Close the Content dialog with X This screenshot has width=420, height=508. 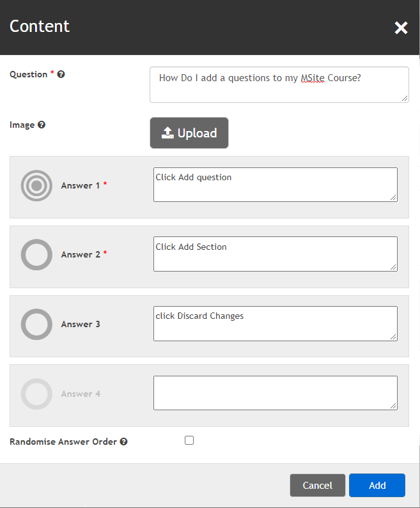coord(401,27)
